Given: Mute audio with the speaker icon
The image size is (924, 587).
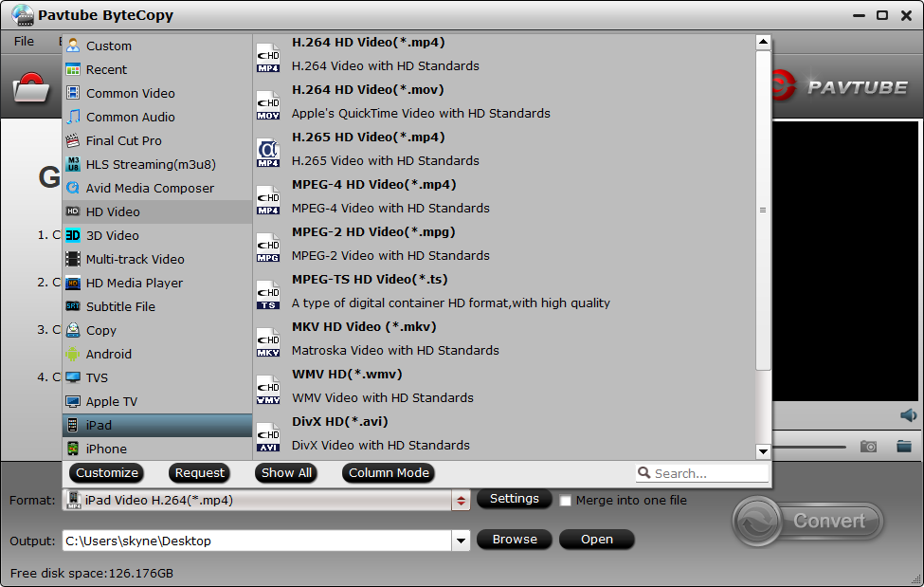Looking at the screenshot, I should pos(908,415).
